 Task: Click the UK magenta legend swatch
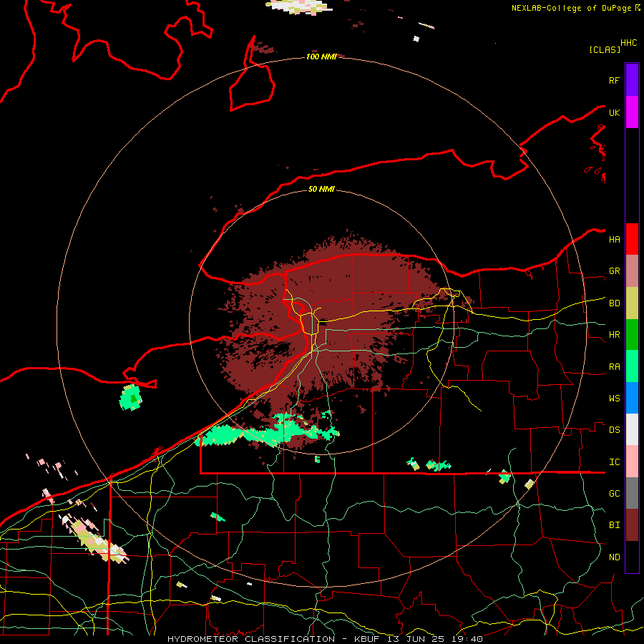[x=632, y=112]
